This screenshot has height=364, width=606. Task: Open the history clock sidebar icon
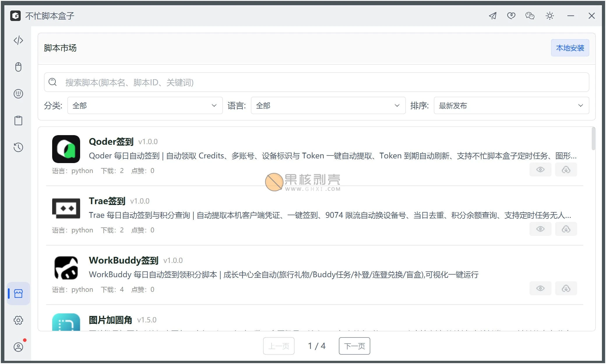click(18, 147)
